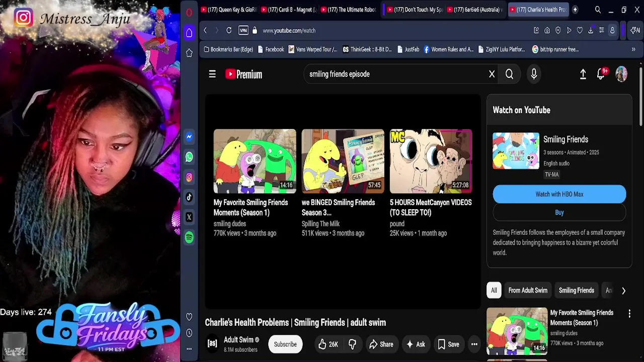
Task: Open ZigiNY Lulu Platform bookmark
Action: click(502, 49)
